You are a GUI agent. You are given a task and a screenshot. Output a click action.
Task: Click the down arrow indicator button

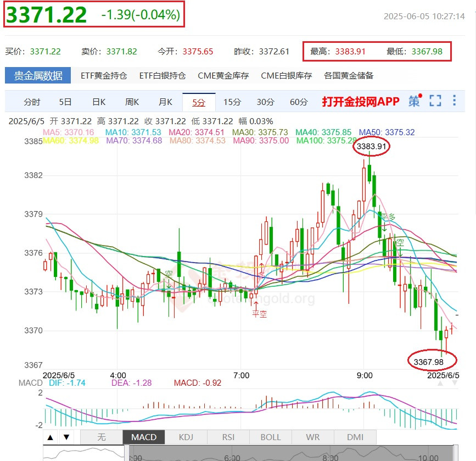point(66,437)
